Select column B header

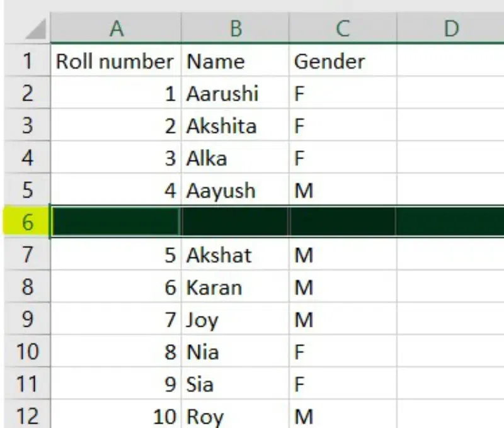[235, 28]
